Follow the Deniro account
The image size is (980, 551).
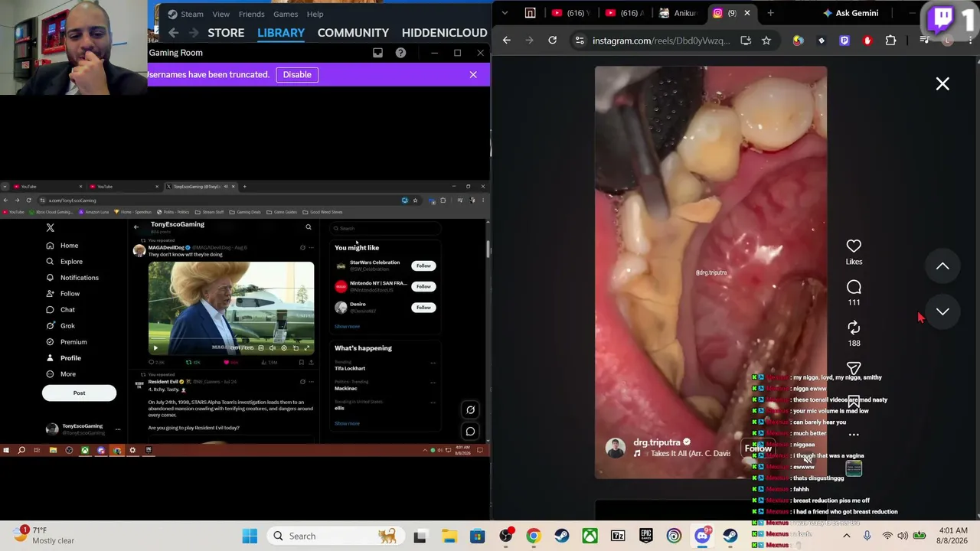click(423, 307)
